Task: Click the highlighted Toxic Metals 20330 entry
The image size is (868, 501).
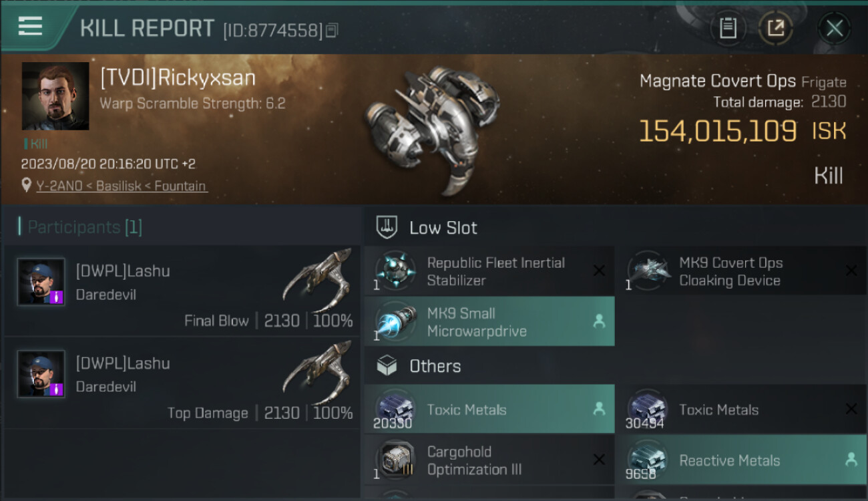Action: point(489,409)
